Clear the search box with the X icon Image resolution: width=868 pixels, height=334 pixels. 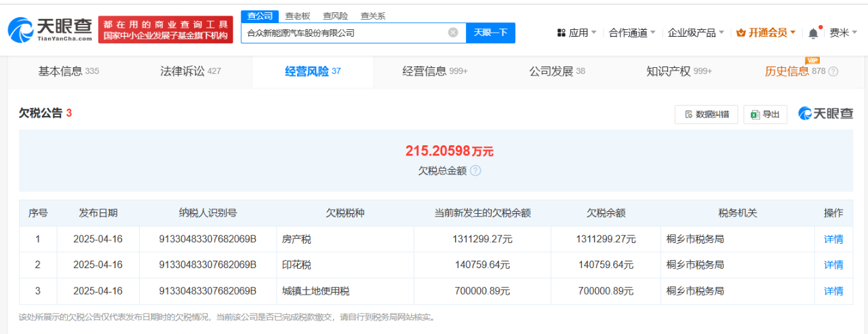453,33
